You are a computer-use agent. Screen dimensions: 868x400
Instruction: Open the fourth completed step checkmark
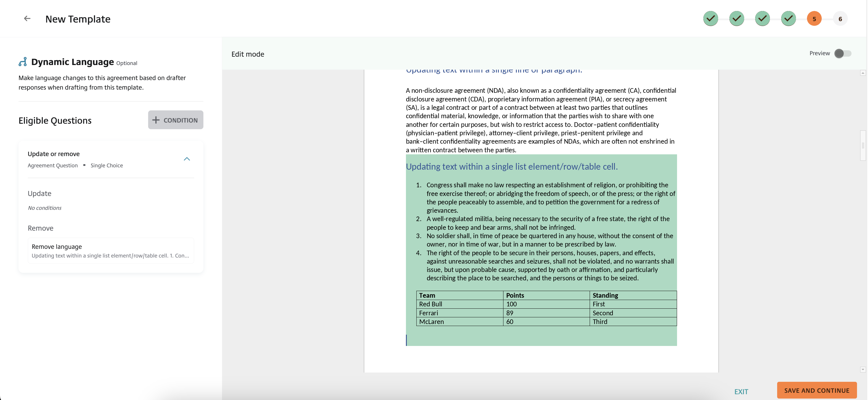click(x=788, y=18)
